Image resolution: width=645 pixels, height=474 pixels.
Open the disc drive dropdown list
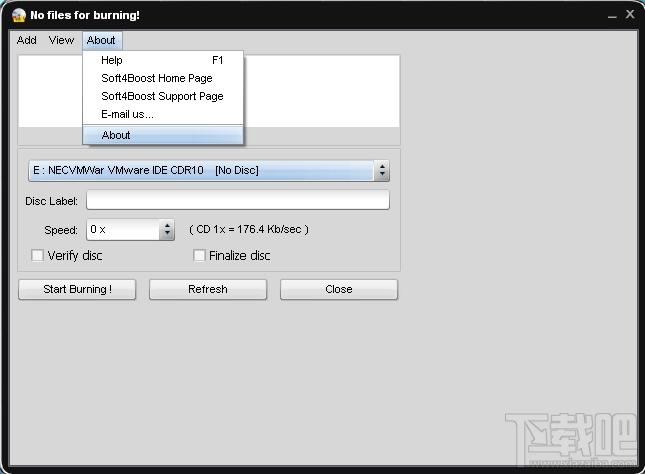(x=209, y=170)
